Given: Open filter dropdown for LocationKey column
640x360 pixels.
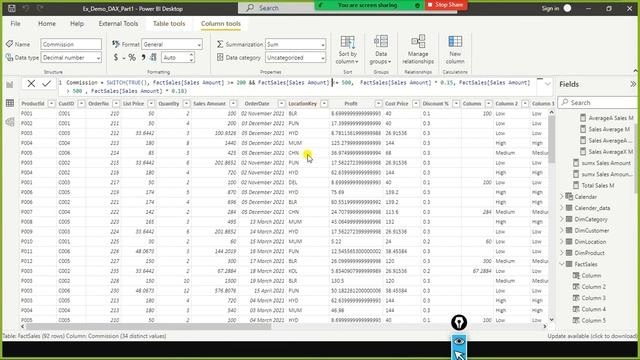Looking at the screenshot, I should pyautogui.click(x=324, y=104).
